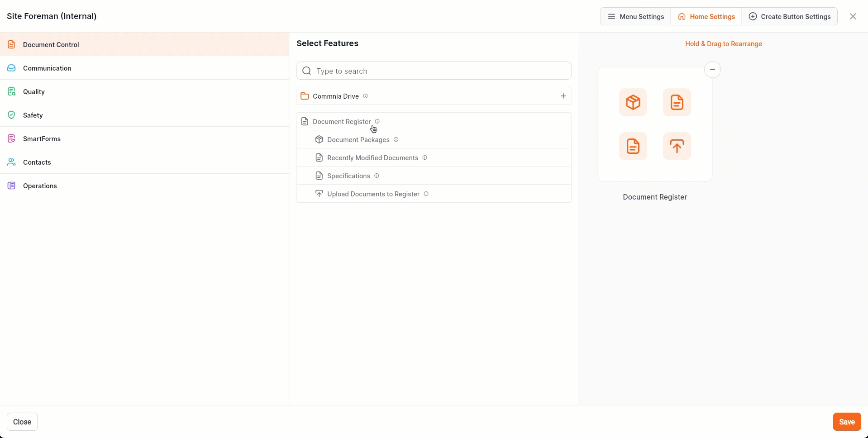The image size is (868, 438).
Task: Open the Safety category
Action: click(33, 115)
